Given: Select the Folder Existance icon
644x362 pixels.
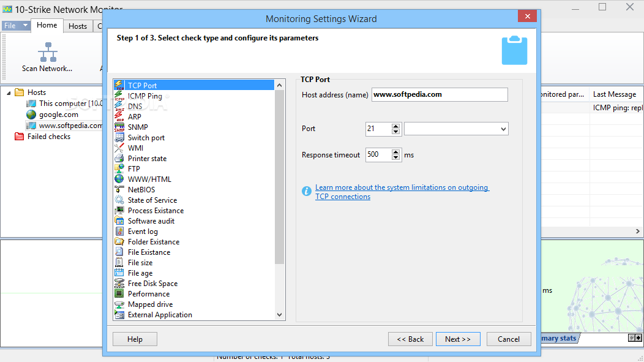Looking at the screenshot, I should click(119, 241).
